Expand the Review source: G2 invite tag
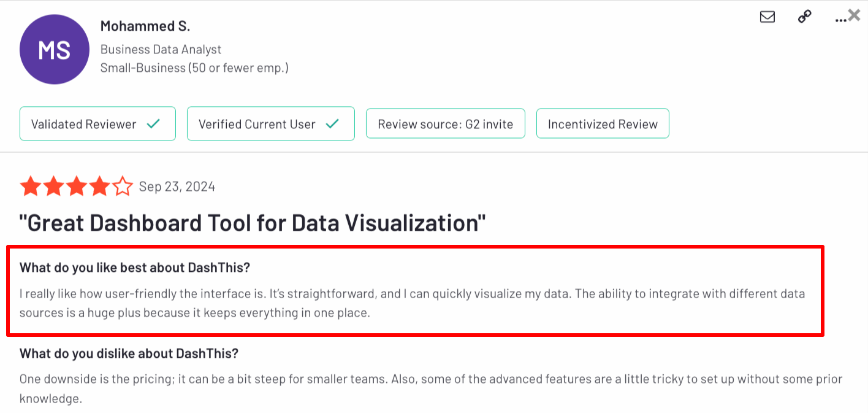The image size is (868, 413). pyautogui.click(x=445, y=123)
